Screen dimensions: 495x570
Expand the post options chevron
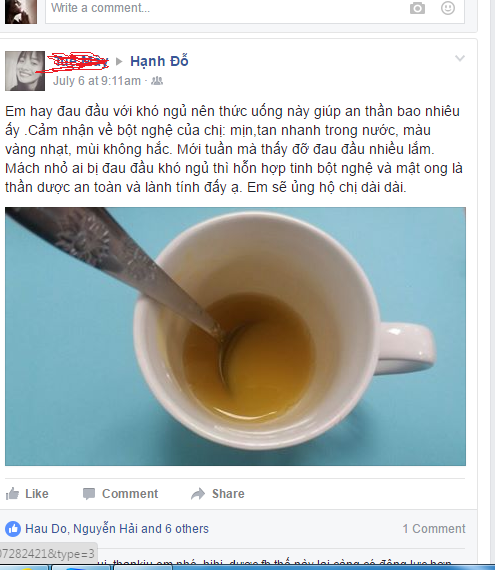coord(460,58)
